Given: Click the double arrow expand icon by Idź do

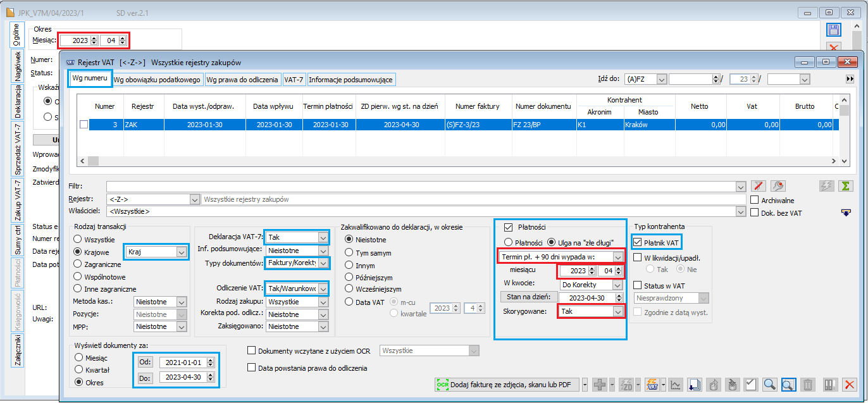Looking at the screenshot, I should point(850,79).
